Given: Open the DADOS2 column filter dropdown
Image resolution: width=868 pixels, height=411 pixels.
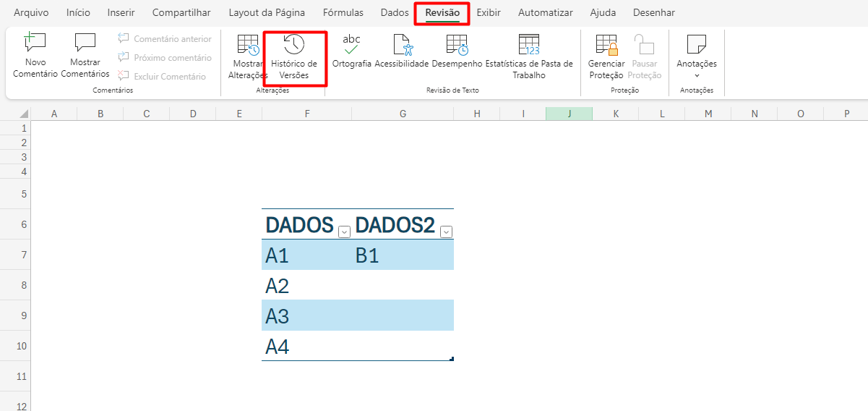Looking at the screenshot, I should point(446,232).
